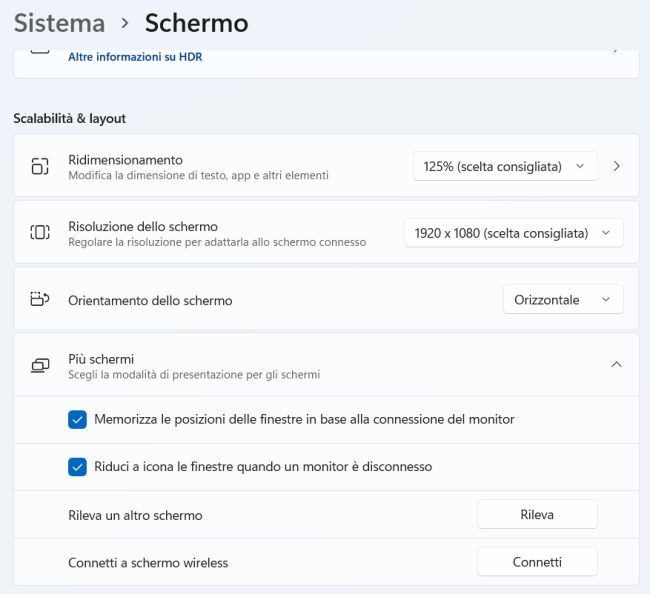Uncheck Memorizza le posizioni delle finestre
The image size is (650, 594).
point(77,419)
